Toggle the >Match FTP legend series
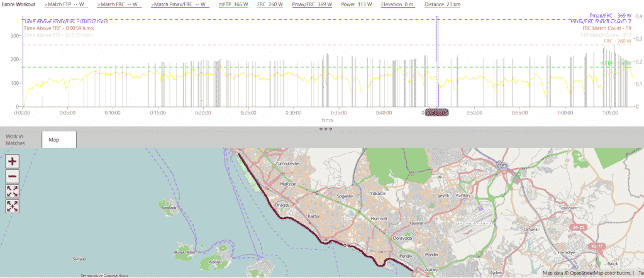Screen dimensions: 644x278 click(66, 4)
